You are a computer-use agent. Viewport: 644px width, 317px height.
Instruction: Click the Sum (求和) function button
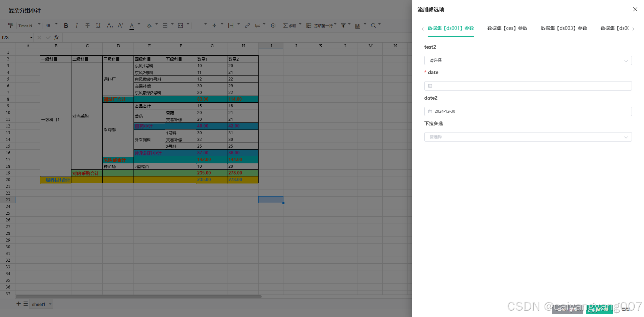pyautogui.click(x=289, y=25)
